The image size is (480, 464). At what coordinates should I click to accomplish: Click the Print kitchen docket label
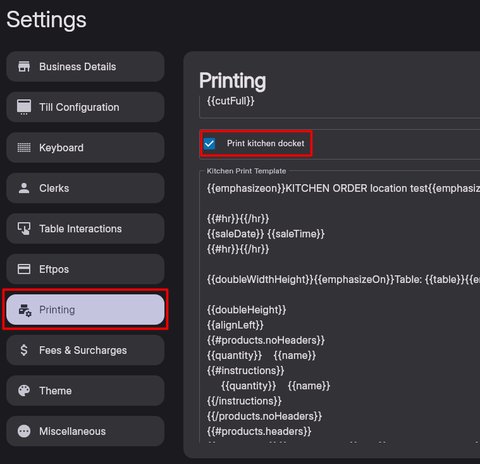tap(266, 143)
